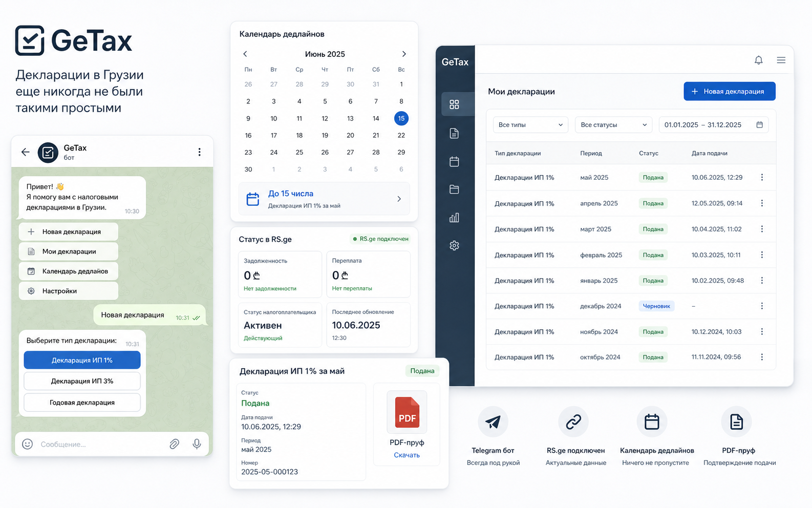812x508 pixels.
Task: Click the Переплата card
Action: (369, 274)
